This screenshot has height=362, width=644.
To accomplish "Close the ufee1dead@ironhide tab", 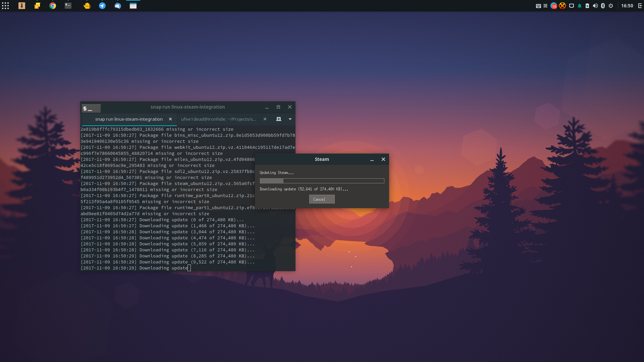I will (265, 119).
